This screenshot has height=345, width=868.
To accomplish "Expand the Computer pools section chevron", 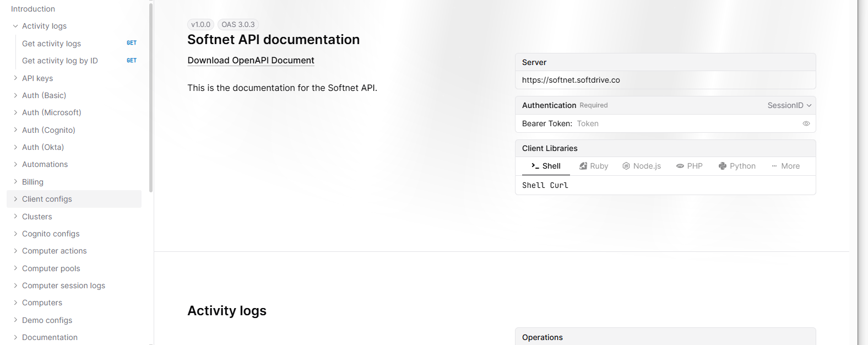I will point(15,268).
